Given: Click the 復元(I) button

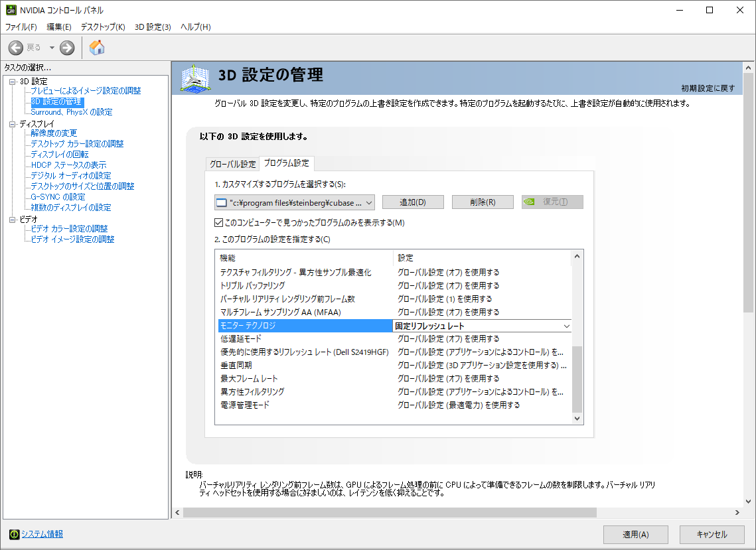Looking at the screenshot, I should pyautogui.click(x=552, y=202).
